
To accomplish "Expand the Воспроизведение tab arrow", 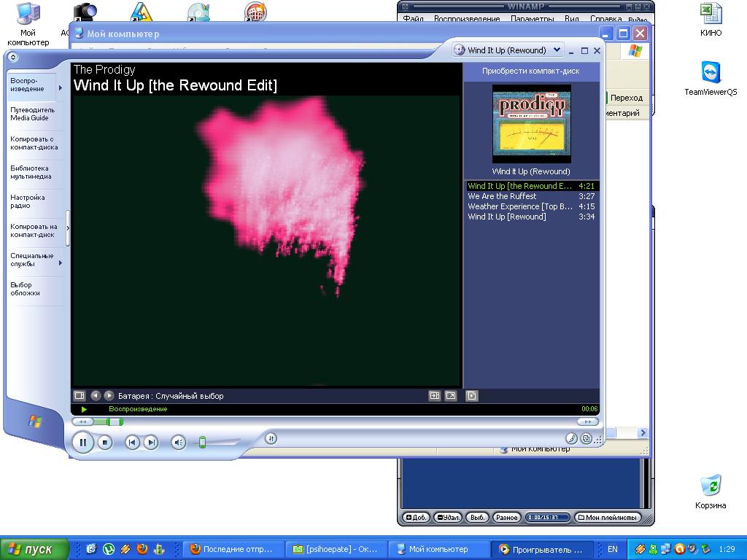I will tap(61, 87).
